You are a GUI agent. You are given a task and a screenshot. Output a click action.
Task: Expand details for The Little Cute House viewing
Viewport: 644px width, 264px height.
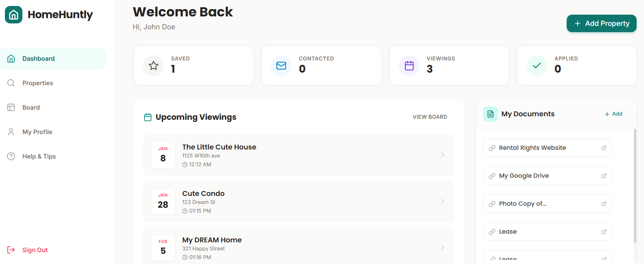(x=443, y=155)
